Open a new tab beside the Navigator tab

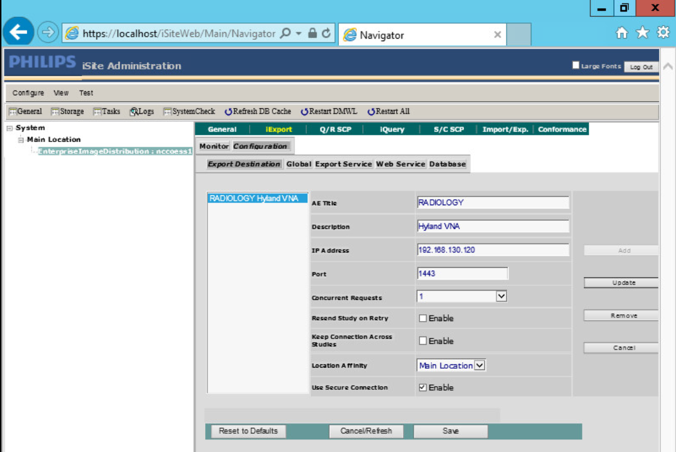pos(519,35)
